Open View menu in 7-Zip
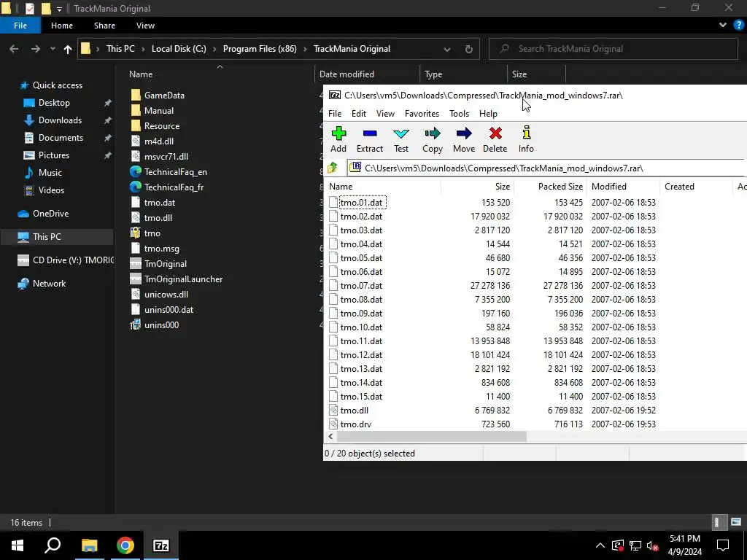 tap(385, 113)
